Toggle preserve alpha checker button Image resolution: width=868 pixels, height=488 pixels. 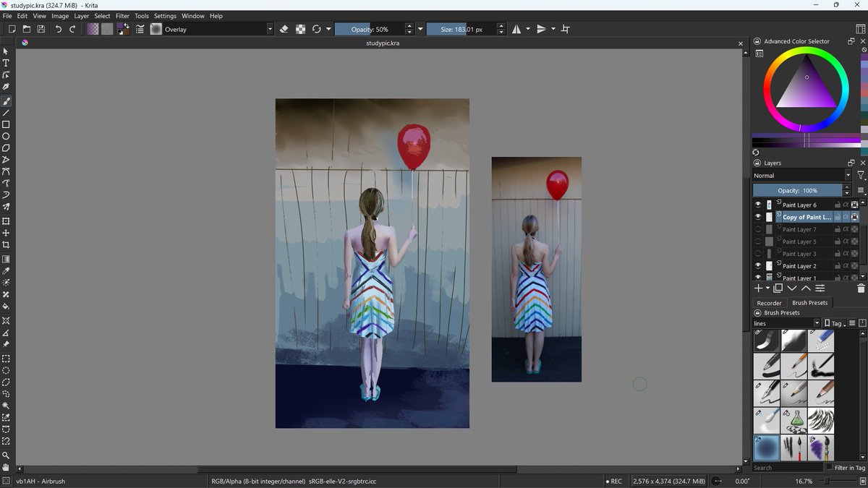[x=300, y=29]
